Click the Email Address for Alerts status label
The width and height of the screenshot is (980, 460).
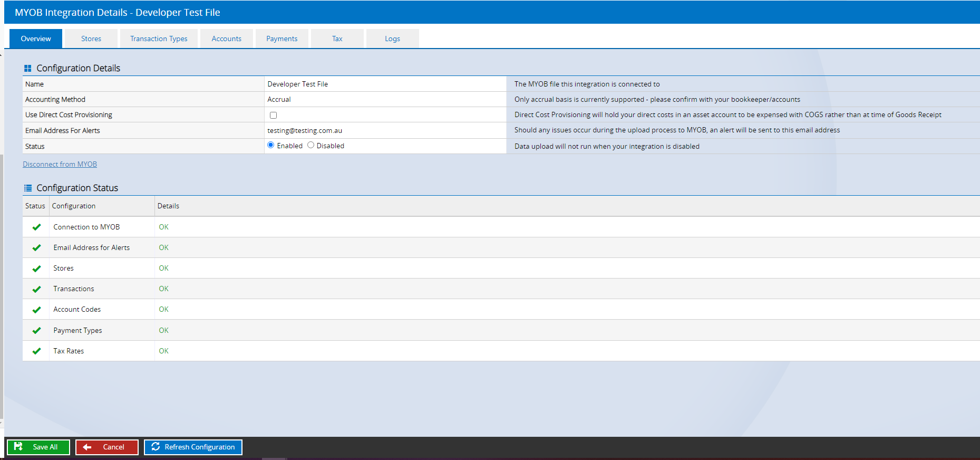91,247
